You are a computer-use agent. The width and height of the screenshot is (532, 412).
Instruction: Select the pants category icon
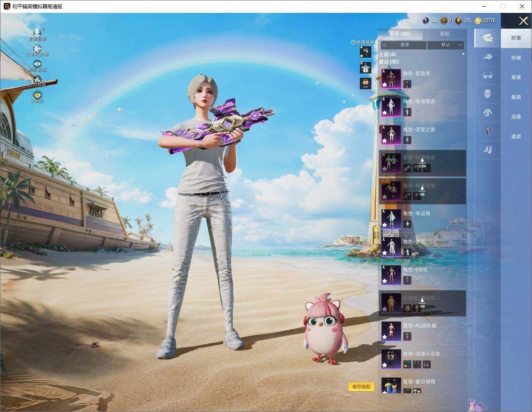(x=488, y=130)
